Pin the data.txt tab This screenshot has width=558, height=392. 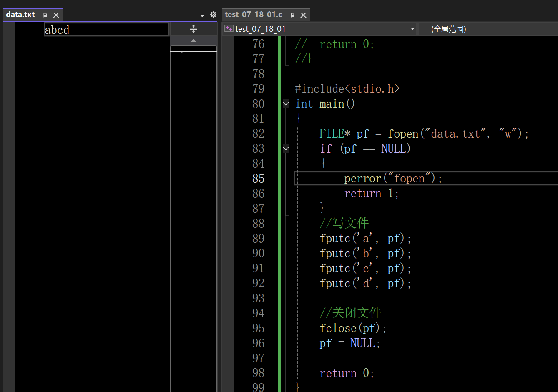[45, 15]
